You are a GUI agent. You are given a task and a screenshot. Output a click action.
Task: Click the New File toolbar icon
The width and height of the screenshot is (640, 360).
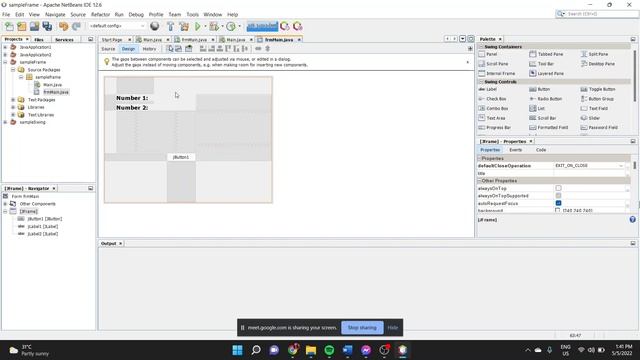tap(9, 27)
